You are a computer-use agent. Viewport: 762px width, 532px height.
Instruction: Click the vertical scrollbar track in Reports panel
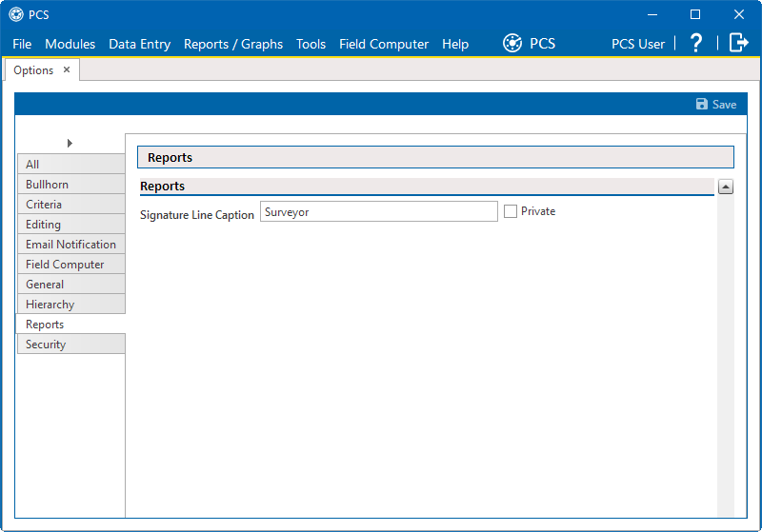726,355
